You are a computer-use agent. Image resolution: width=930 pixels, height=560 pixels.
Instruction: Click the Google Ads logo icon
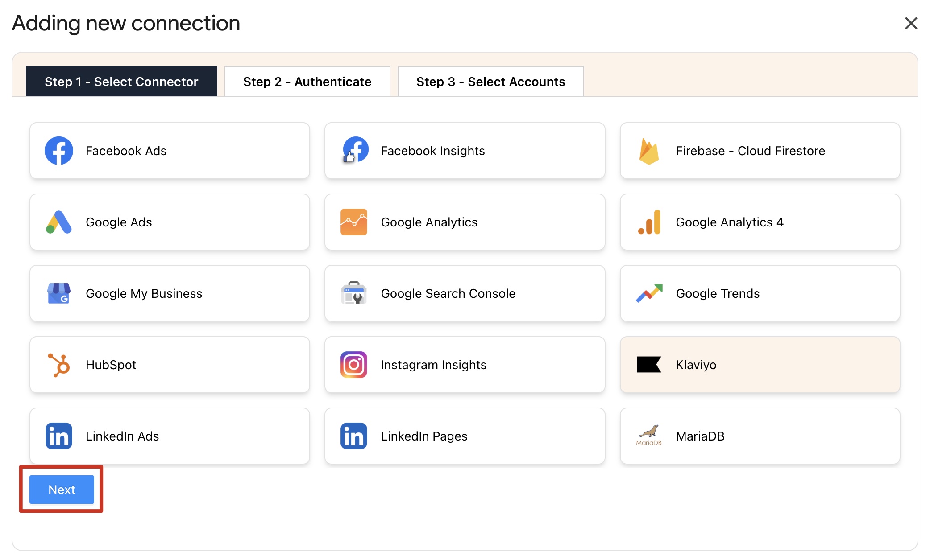pyautogui.click(x=59, y=222)
